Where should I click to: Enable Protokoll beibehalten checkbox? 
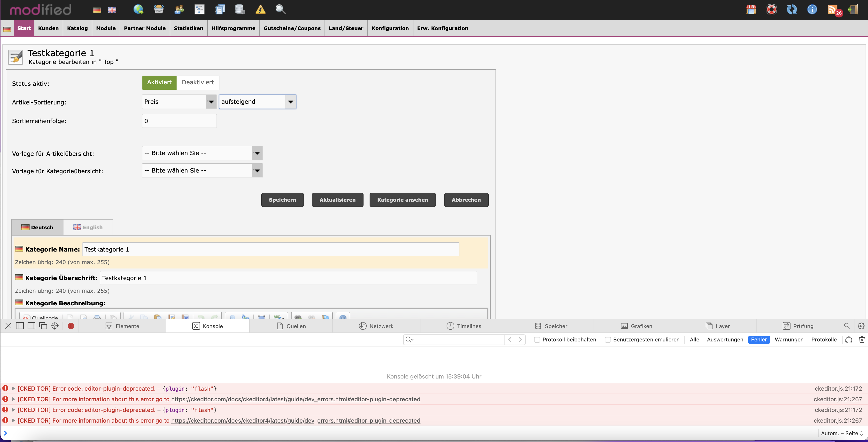tap(537, 339)
